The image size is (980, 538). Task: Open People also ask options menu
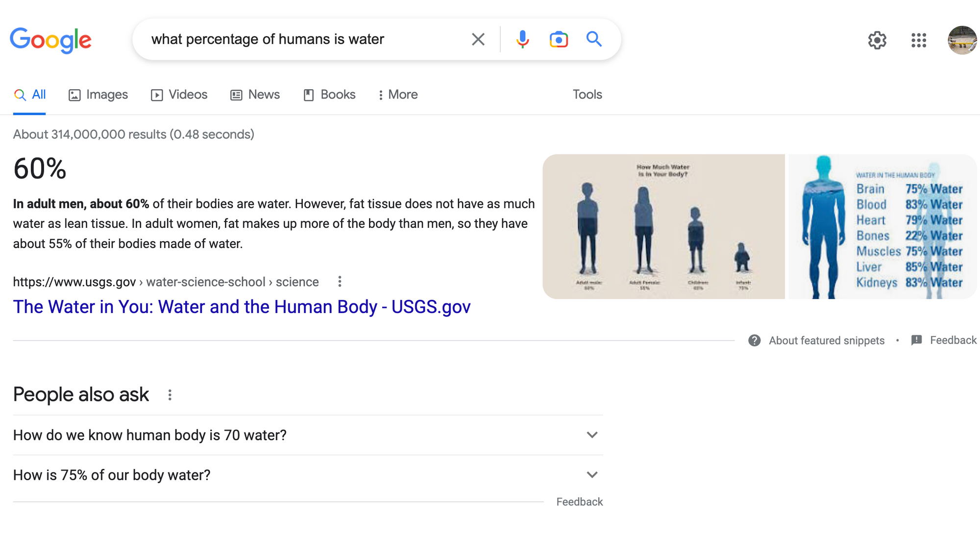coord(170,395)
